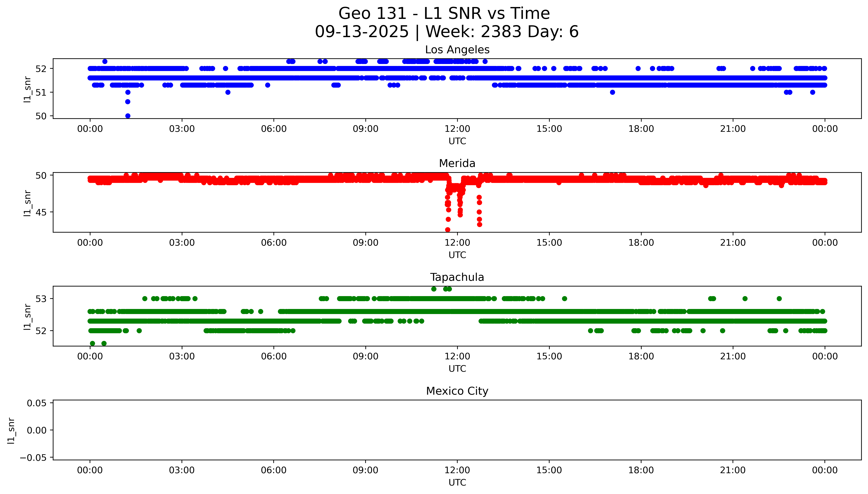Click the lowest blue point at 50 in Los Angeles

click(128, 116)
